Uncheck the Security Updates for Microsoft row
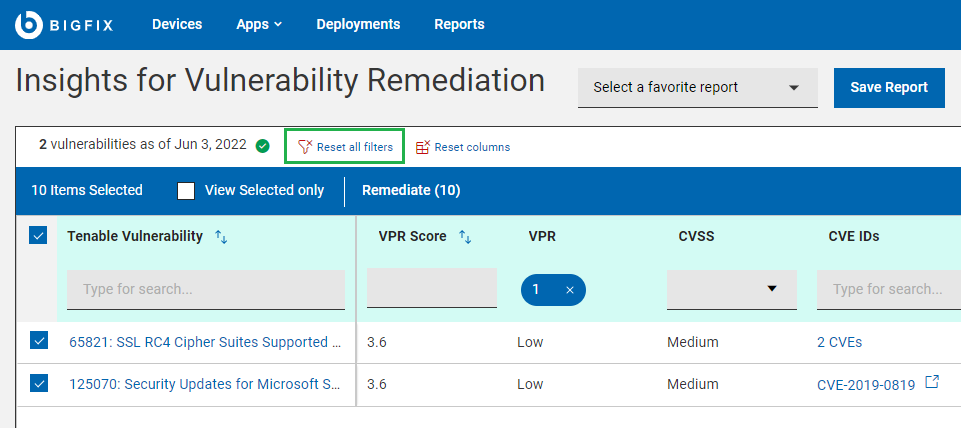This screenshot has height=428, width=961. point(39,383)
